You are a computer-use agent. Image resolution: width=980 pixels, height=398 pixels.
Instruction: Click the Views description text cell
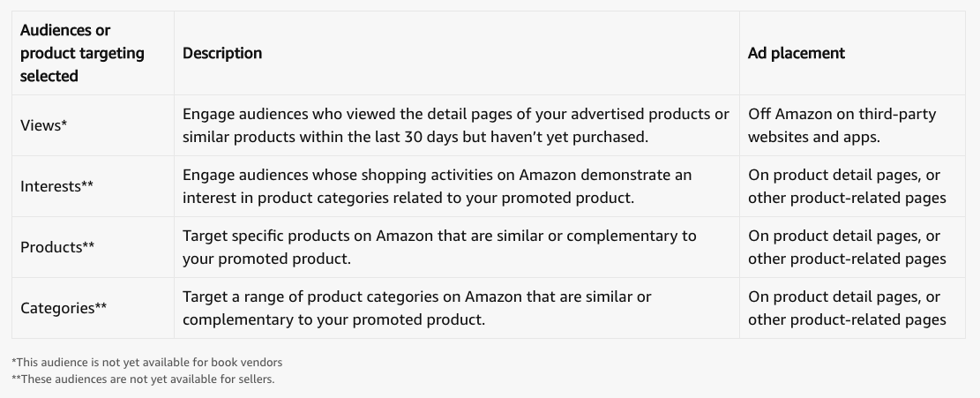pyautogui.click(x=455, y=125)
